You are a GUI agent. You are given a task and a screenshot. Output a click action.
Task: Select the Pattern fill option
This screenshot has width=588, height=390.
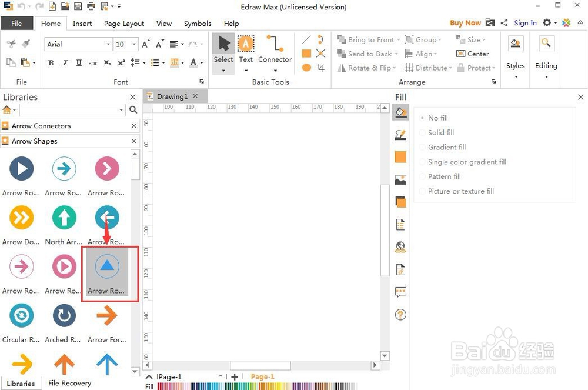[440, 176]
